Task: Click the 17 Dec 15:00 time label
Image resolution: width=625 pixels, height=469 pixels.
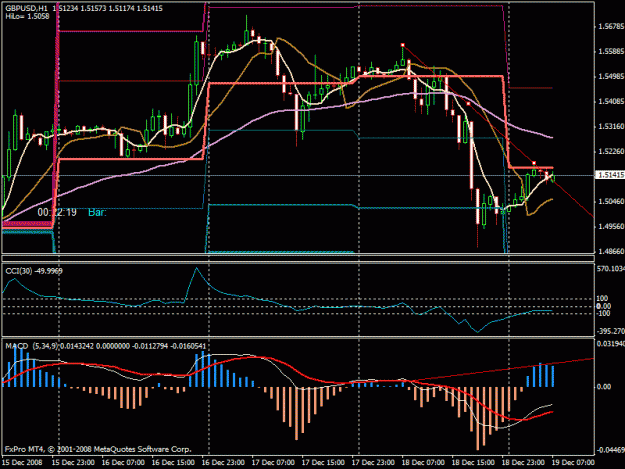Action: coord(323,463)
